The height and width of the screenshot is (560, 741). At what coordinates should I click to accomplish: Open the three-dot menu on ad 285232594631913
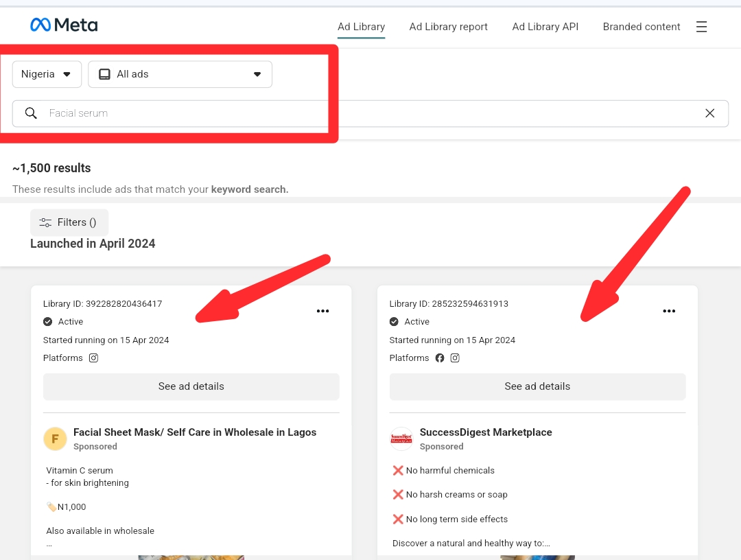(669, 311)
